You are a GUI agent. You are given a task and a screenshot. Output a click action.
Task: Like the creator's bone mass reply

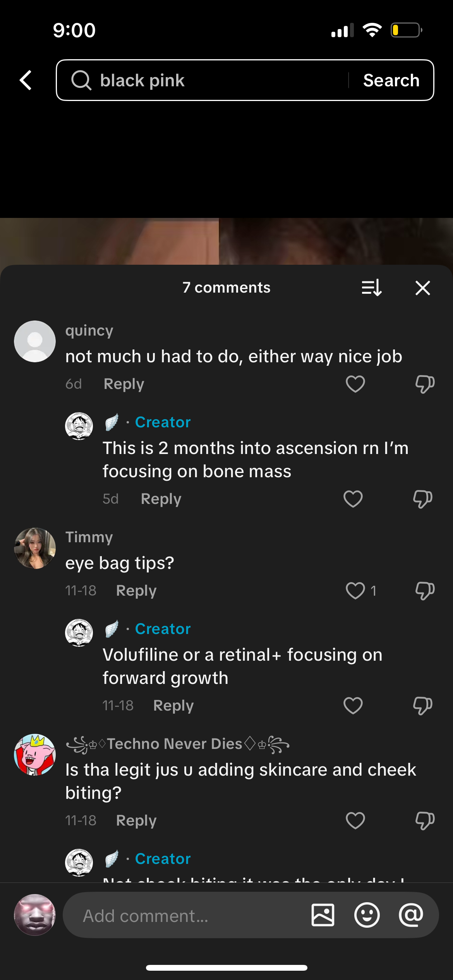coord(353,499)
